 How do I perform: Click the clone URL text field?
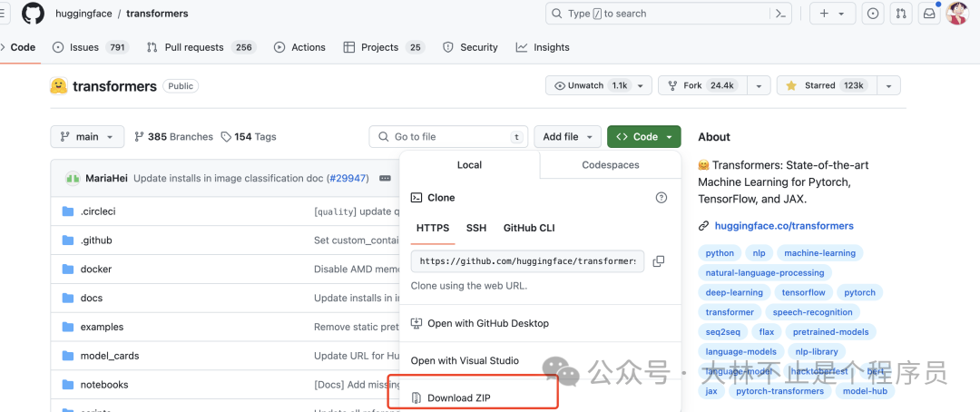coord(527,261)
